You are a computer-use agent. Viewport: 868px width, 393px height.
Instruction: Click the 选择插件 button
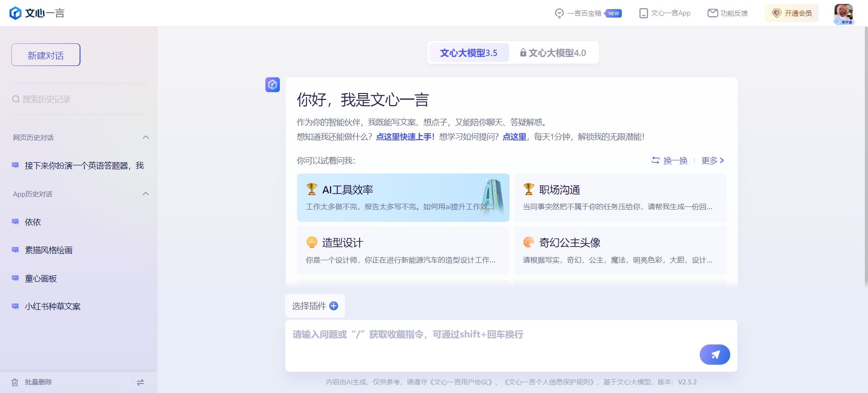[315, 306]
